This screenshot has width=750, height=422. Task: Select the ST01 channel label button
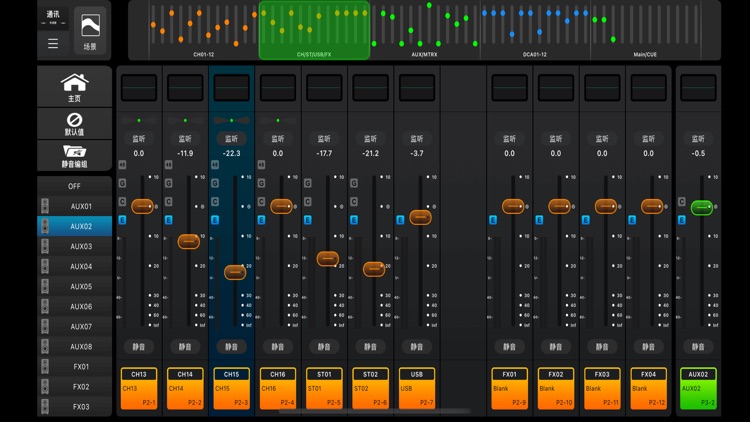click(324, 388)
